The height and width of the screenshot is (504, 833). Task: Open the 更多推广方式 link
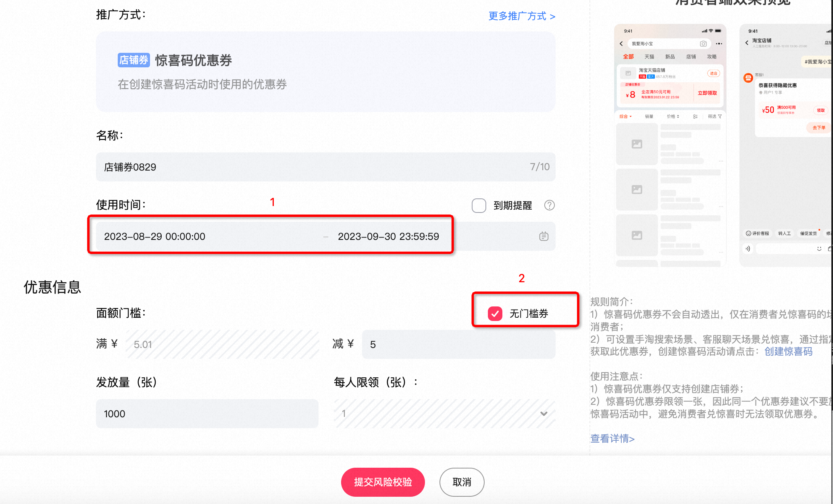point(522,16)
